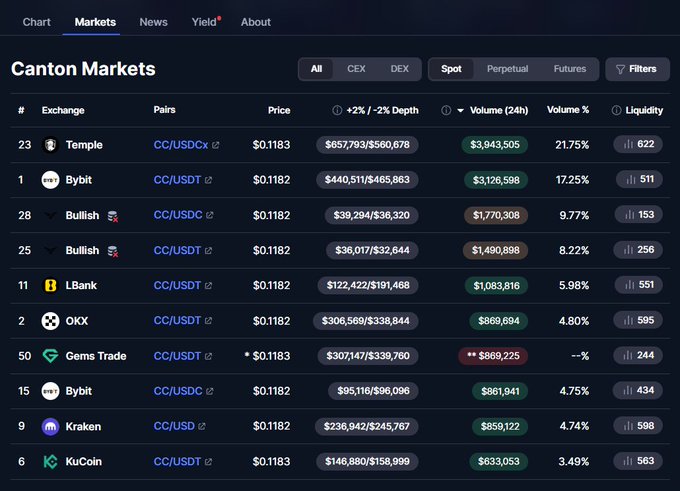Open the KuCoin exchange name link
Screen dimensions: 680x491
[x=83, y=462]
